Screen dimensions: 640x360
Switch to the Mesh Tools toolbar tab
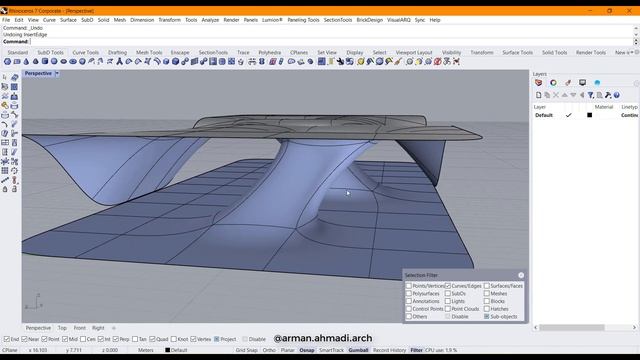click(149, 53)
